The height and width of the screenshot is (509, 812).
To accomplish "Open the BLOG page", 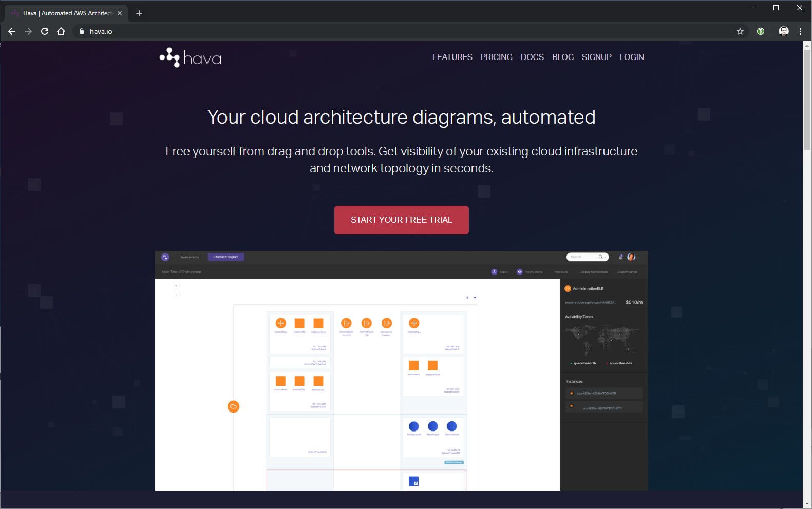I will 563,57.
